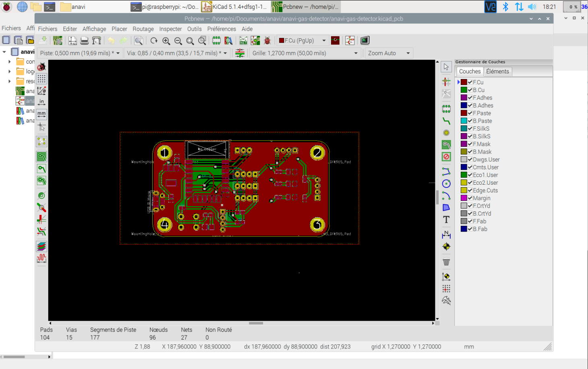This screenshot has width=588, height=369.
Task: Select the Add vias tool
Action: point(446,133)
